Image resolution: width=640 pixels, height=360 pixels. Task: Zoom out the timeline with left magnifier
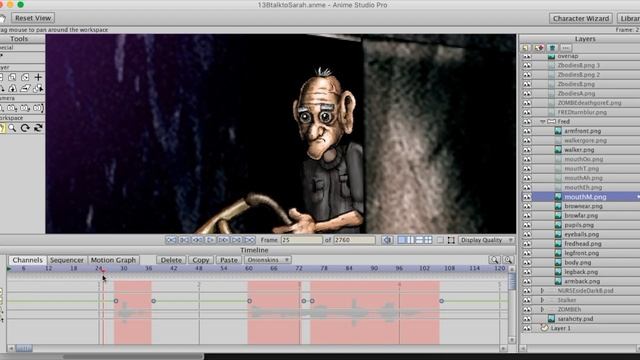click(494, 260)
